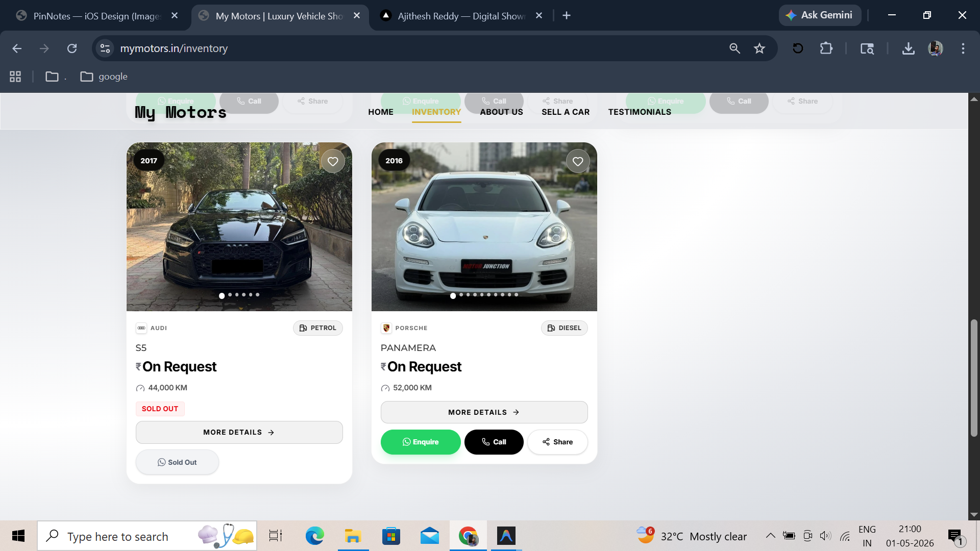Open File Explorer from taskbar
This screenshot has height=551, width=980.
353,536
